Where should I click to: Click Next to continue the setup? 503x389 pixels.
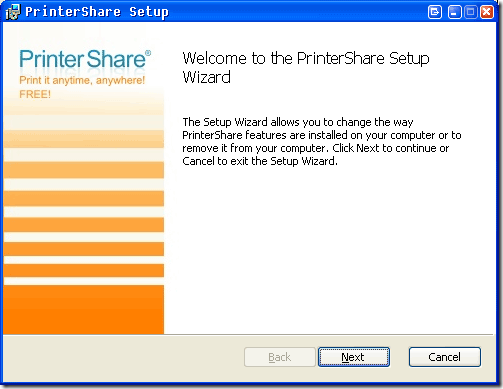pos(354,357)
